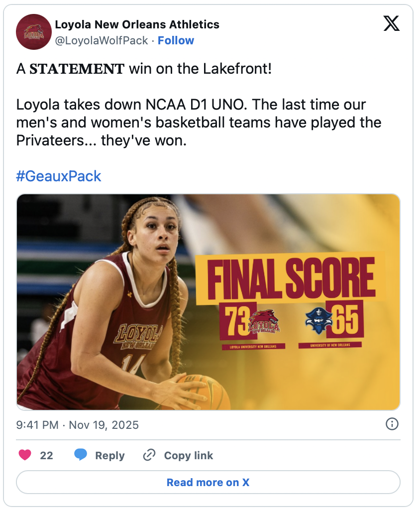The image size is (420, 513).
Task: Click the Loyola wolf logo beside score 73
Action: pyautogui.click(x=264, y=321)
